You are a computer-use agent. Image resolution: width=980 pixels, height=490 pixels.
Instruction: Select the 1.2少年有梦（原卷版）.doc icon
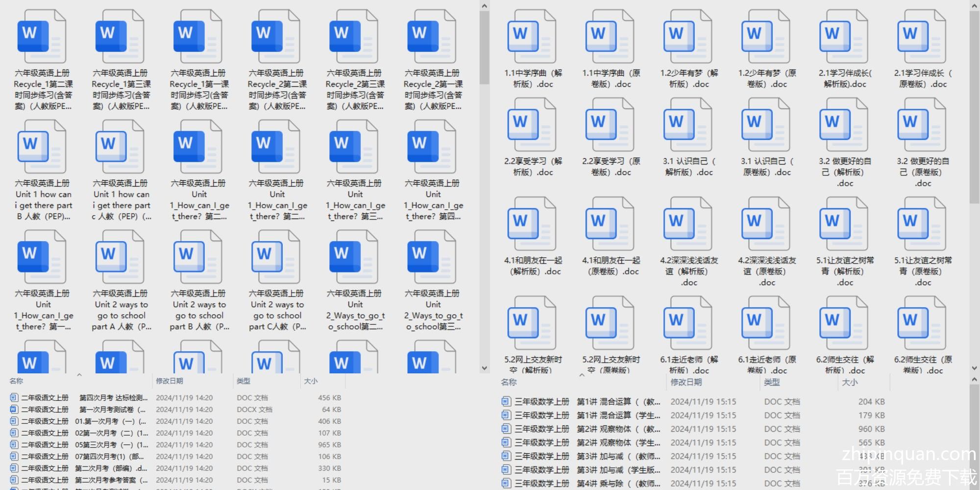click(765, 37)
